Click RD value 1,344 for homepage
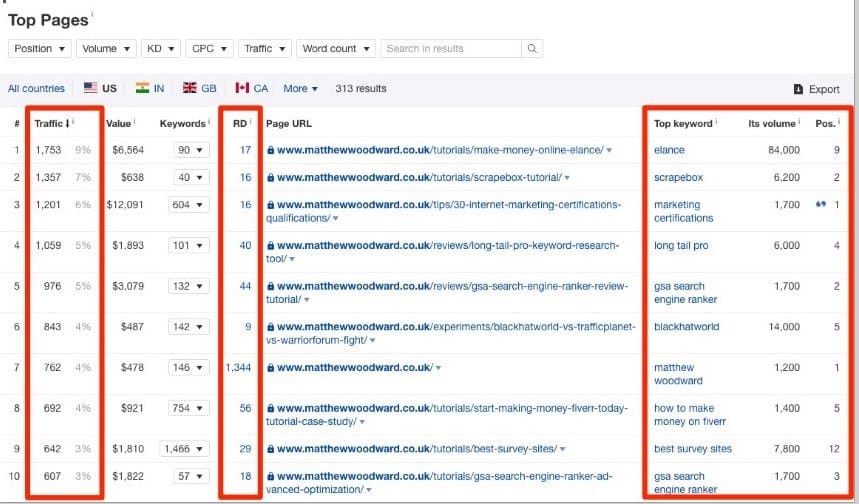859x504 pixels. pyautogui.click(x=238, y=368)
